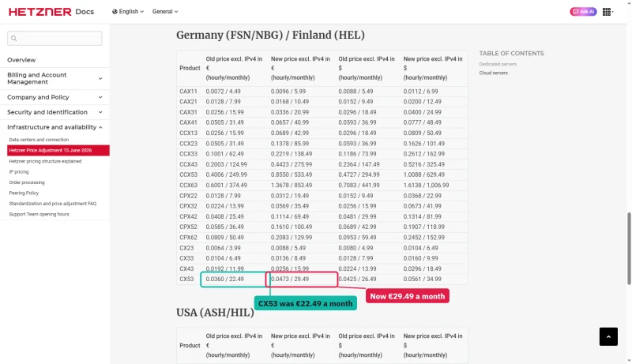Click the USA (ASH/HIL) heading
This screenshot has width=632, height=364.
tap(215, 313)
